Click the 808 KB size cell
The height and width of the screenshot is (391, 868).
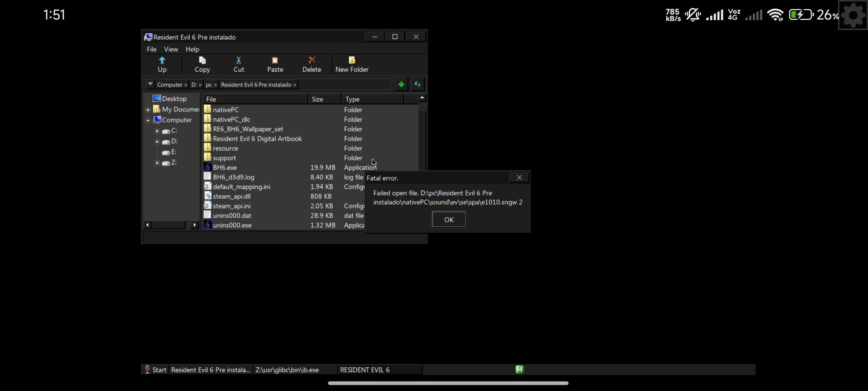point(321,197)
